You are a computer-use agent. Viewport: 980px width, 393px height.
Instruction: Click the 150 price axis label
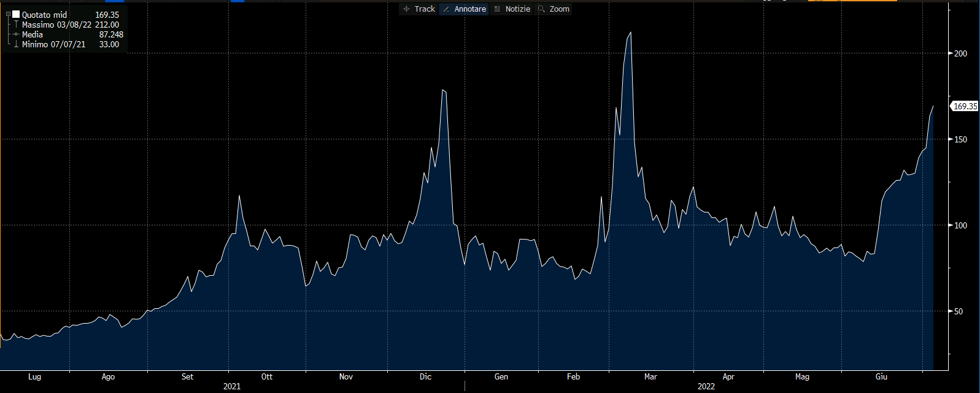coord(960,139)
